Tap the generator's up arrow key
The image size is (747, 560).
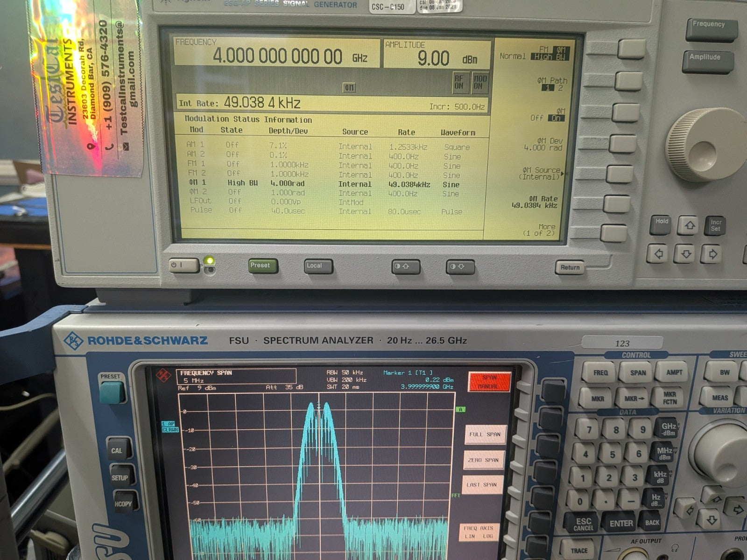pyautogui.click(x=689, y=225)
